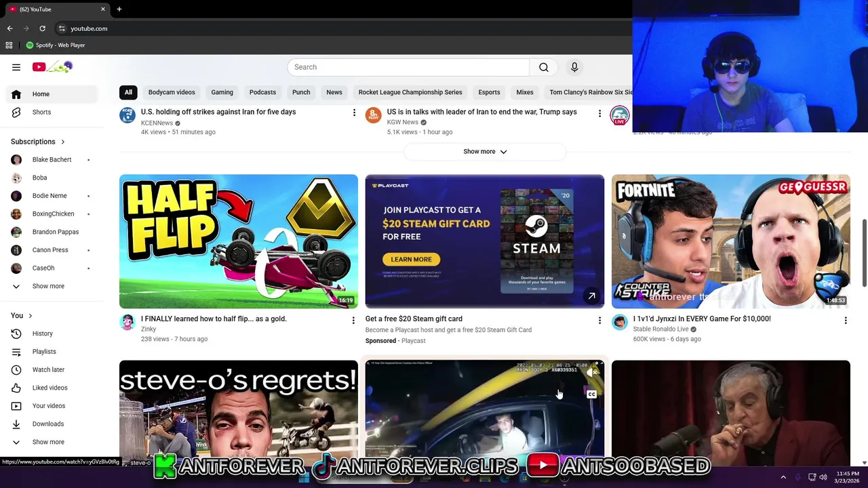868x488 pixels.
Task: Click the KCENNews channel avatar
Action: click(127, 115)
